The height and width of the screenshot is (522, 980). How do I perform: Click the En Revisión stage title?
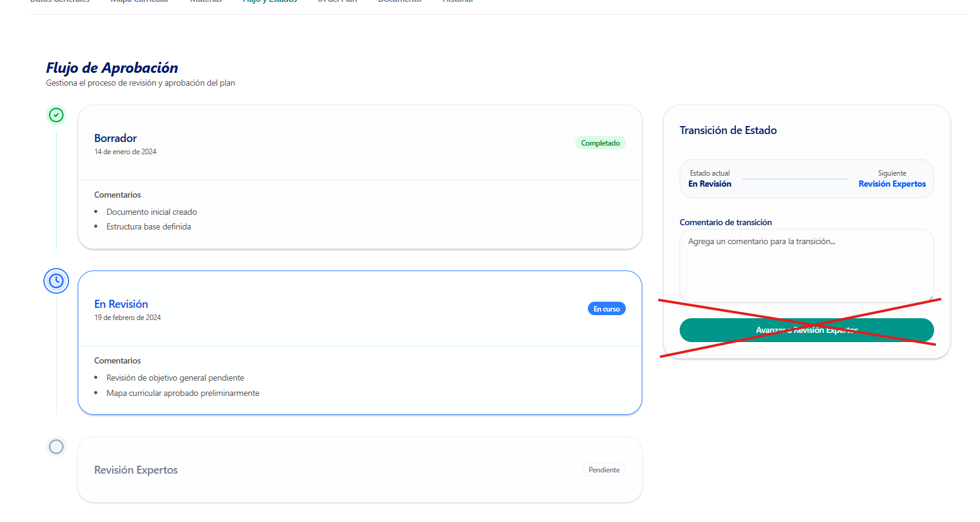(x=121, y=304)
